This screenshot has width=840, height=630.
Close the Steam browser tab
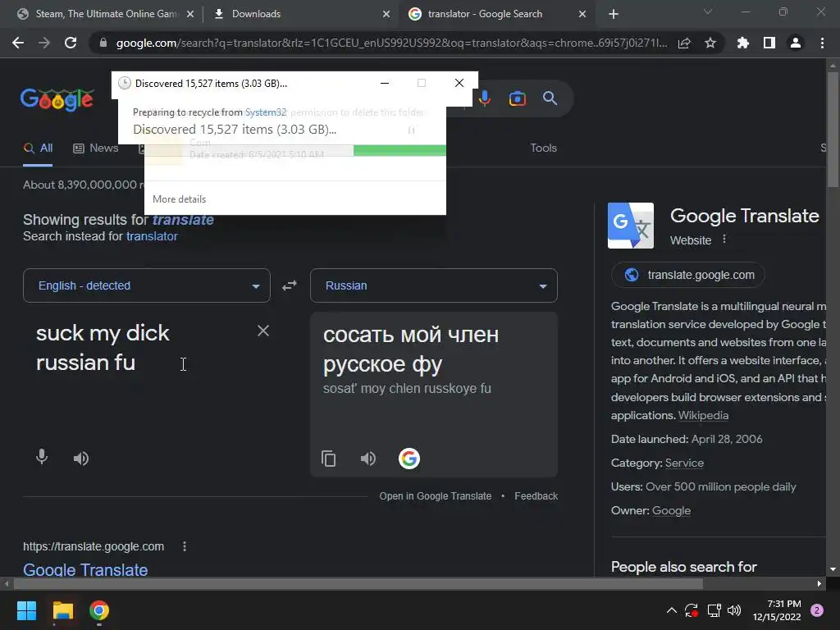190,14
